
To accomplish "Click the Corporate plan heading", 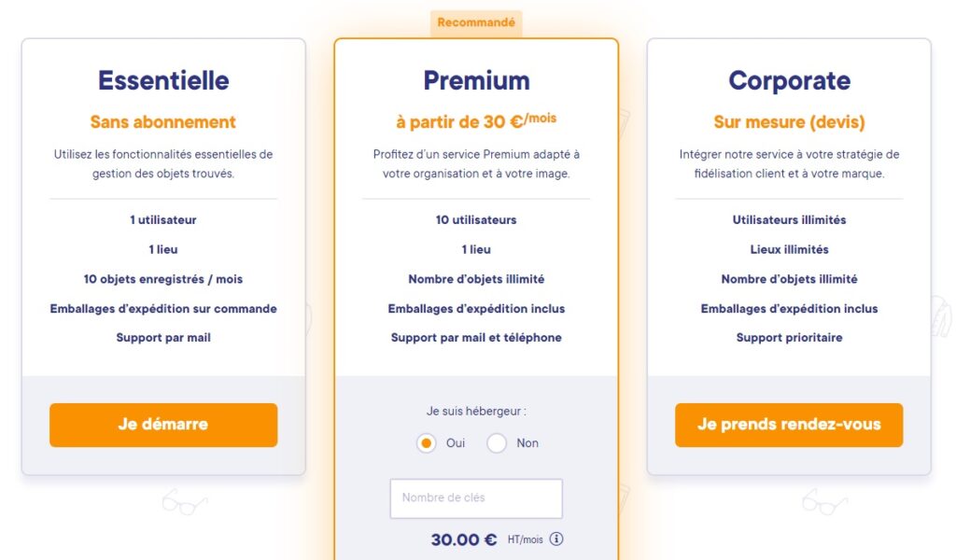I will click(789, 80).
